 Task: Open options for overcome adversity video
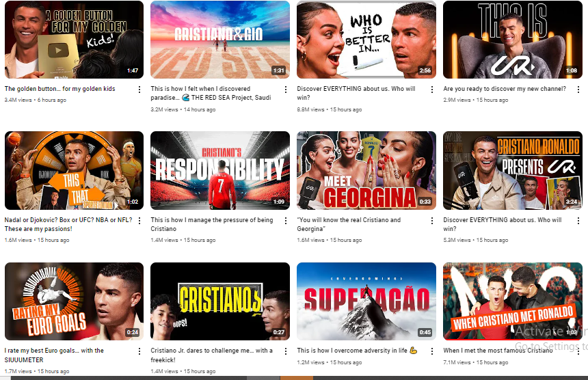coord(432,351)
